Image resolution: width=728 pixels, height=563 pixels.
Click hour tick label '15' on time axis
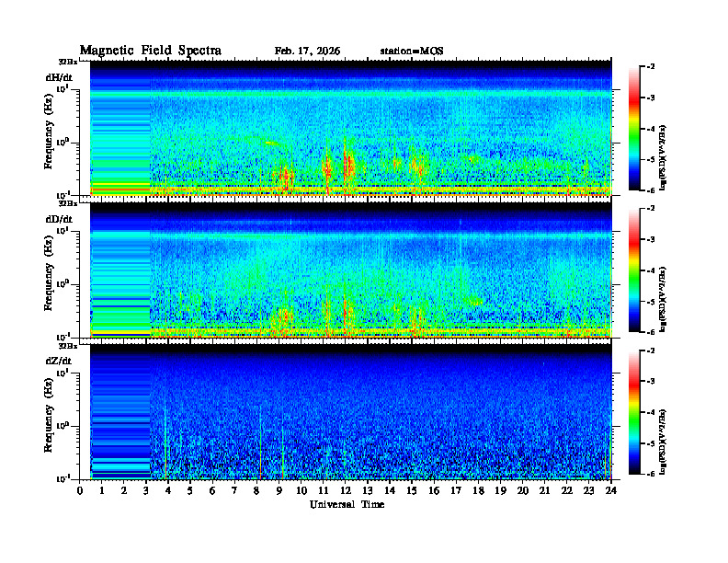point(412,491)
